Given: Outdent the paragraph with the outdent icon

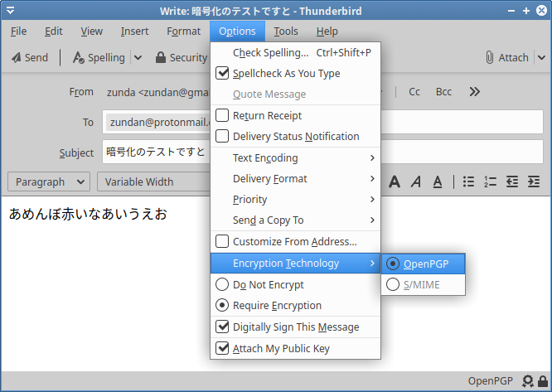Looking at the screenshot, I should tap(512, 181).
